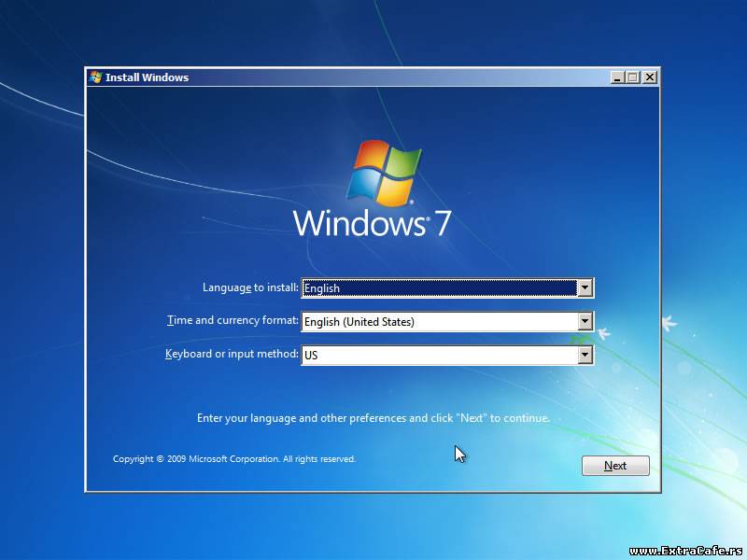Click the Windows 7 flag logo
Screen dimensions: 747x560
coord(384,173)
